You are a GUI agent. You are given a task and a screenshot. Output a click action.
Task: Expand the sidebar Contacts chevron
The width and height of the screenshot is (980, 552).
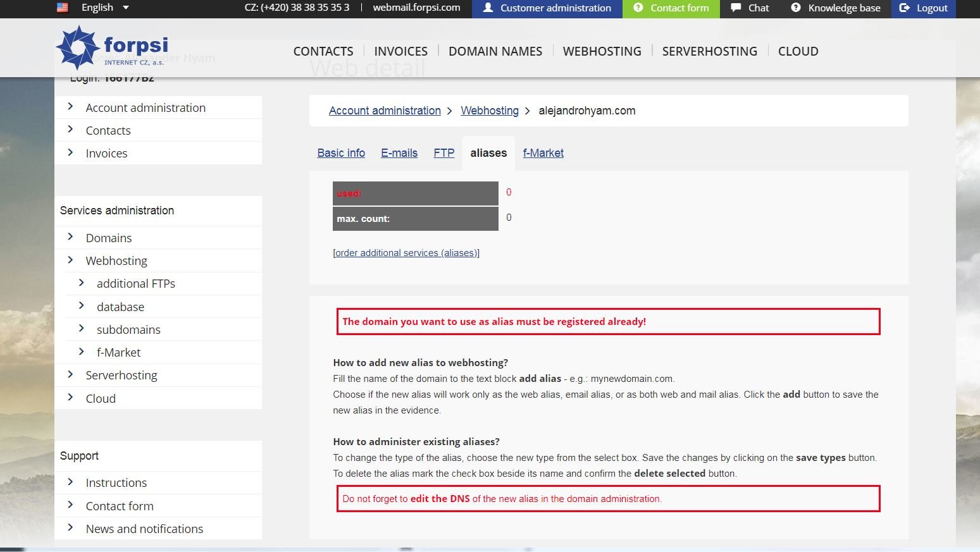click(70, 130)
